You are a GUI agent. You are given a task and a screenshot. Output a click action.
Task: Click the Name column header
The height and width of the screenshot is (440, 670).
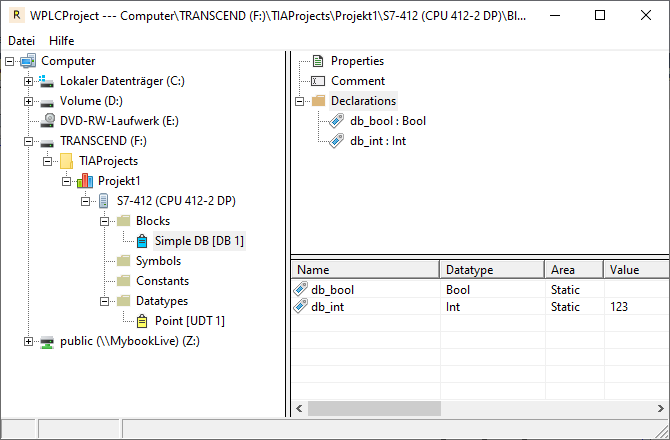pyautogui.click(x=365, y=270)
